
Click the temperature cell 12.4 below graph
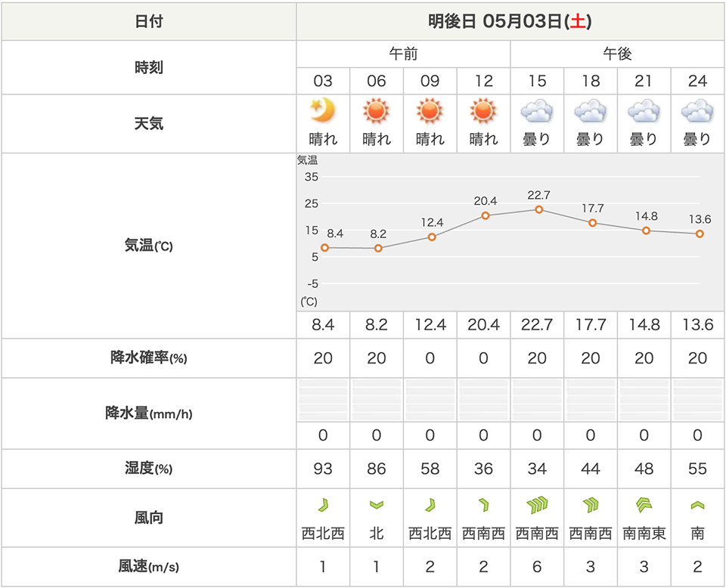pos(430,325)
